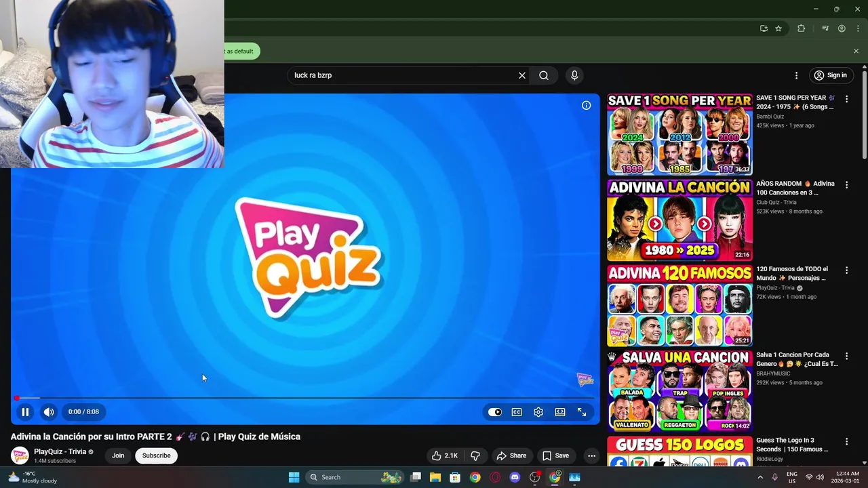
Task: Subscribe to PlayQuiz - Trivia channel
Action: click(x=156, y=455)
